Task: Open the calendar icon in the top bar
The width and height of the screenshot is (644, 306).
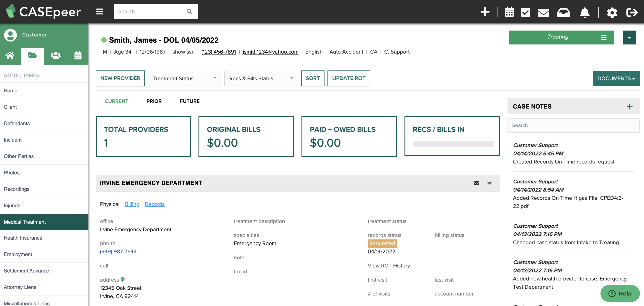Action: (509, 12)
